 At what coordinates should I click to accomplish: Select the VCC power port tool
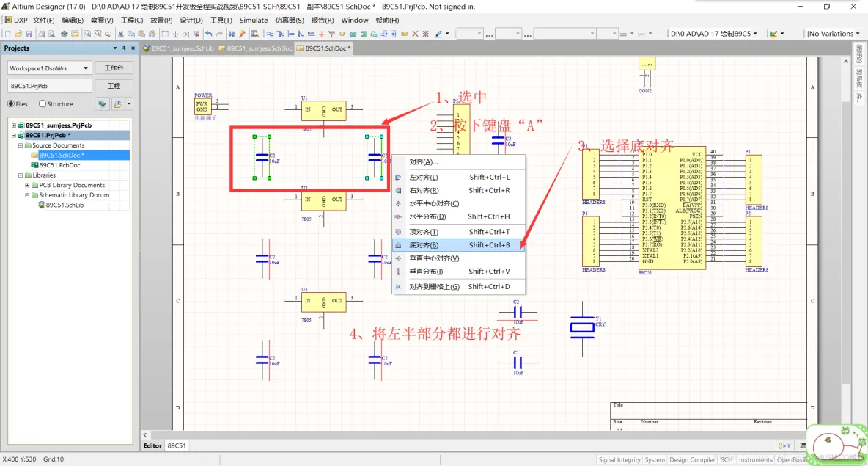[x=331, y=34]
